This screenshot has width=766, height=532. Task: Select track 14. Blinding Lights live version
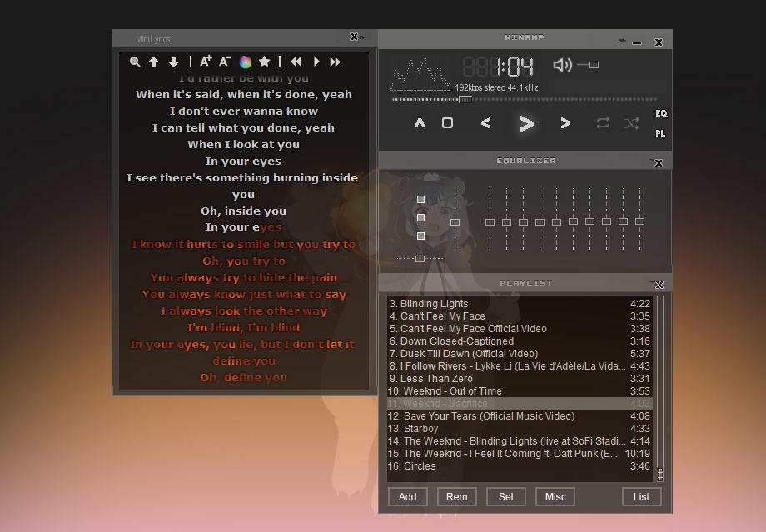520,440
